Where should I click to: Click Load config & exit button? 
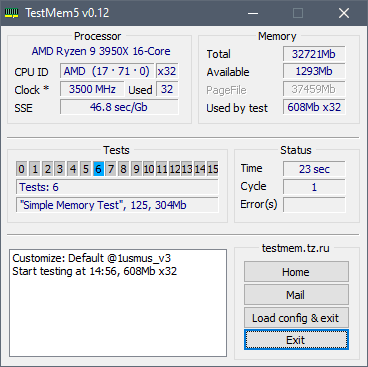click(296, 318)
